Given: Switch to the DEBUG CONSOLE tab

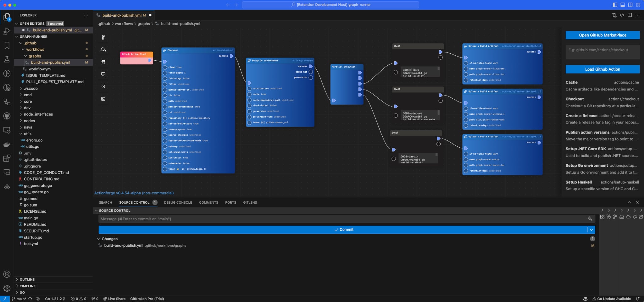Looking at the screenshot, I should pyautogui.click(x=178, y=202).
